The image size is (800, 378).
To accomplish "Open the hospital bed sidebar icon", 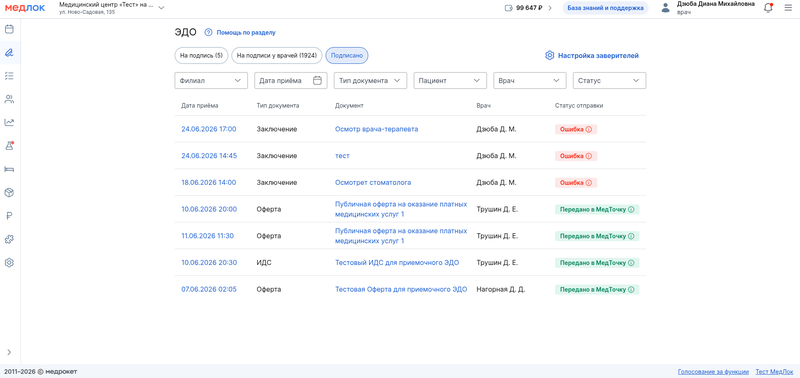I will coord(9,169).
